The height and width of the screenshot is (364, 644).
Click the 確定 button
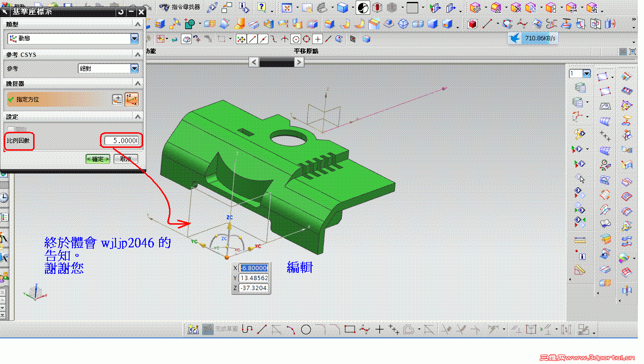click(x=98, y=159)
